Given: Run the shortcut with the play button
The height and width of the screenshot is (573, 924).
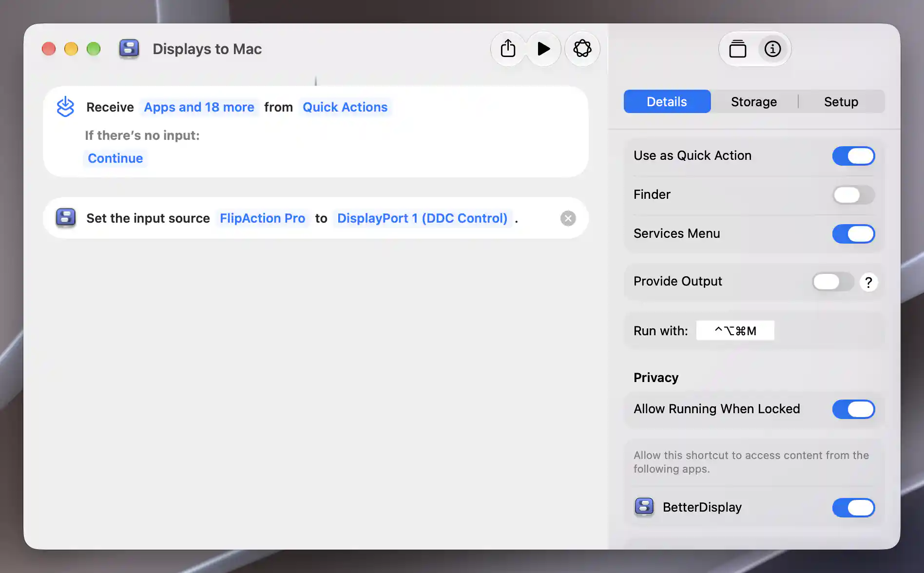Looking at the screenshot, I should click(543, 49).
